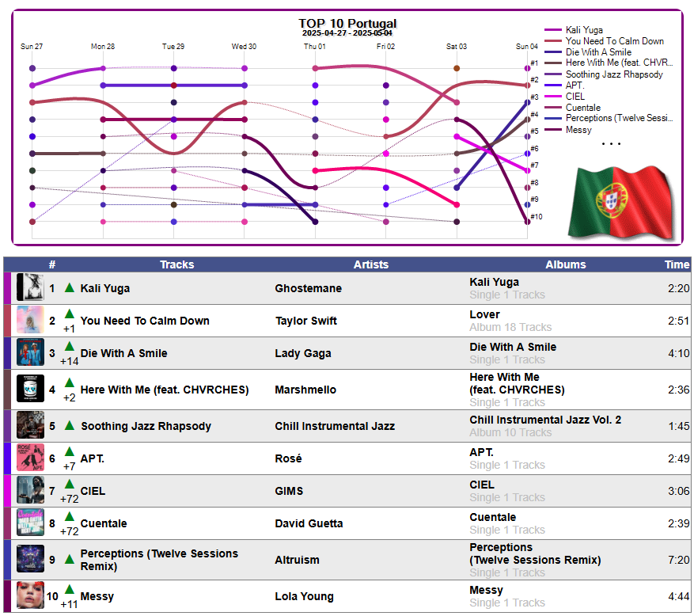Click the green up arrow beside CIEL

coord(69,485)
